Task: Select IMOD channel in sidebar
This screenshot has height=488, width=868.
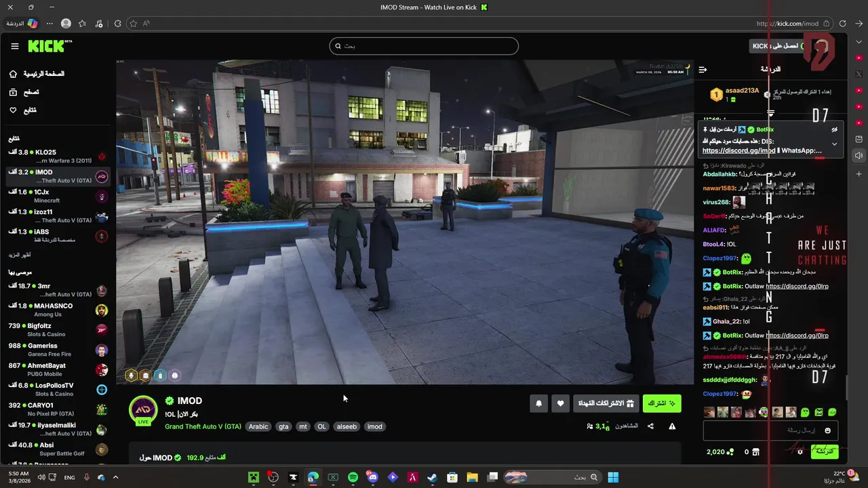Action: point(58,176)
